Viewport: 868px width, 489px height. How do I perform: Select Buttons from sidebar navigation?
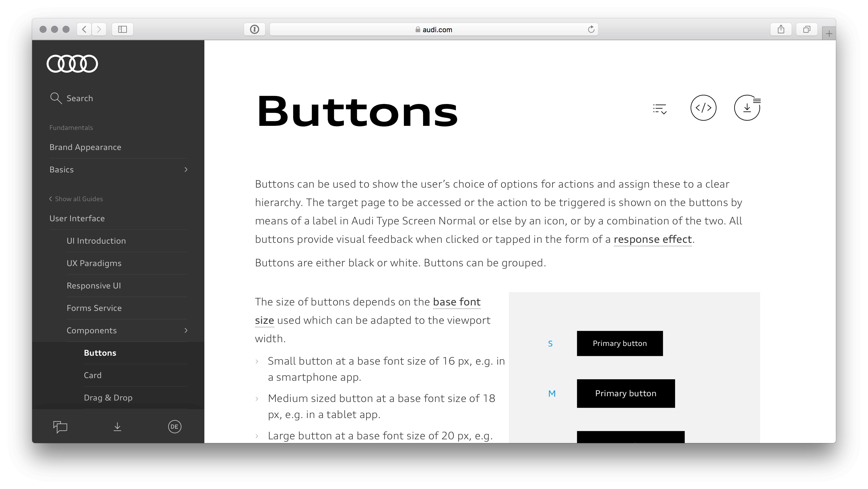point(100,352)
